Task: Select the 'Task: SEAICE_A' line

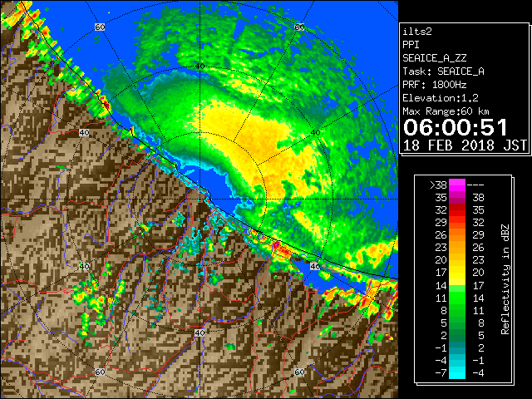Action: point(443,71)
